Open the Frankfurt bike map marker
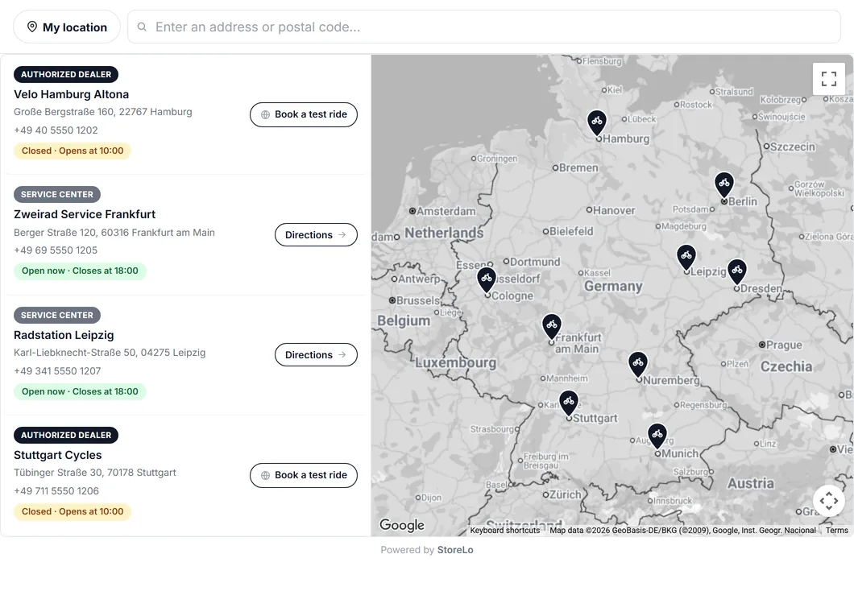Image resolution: width=854 pixels, height=616 pixels. pyautogui.click(x=552, y=326)
